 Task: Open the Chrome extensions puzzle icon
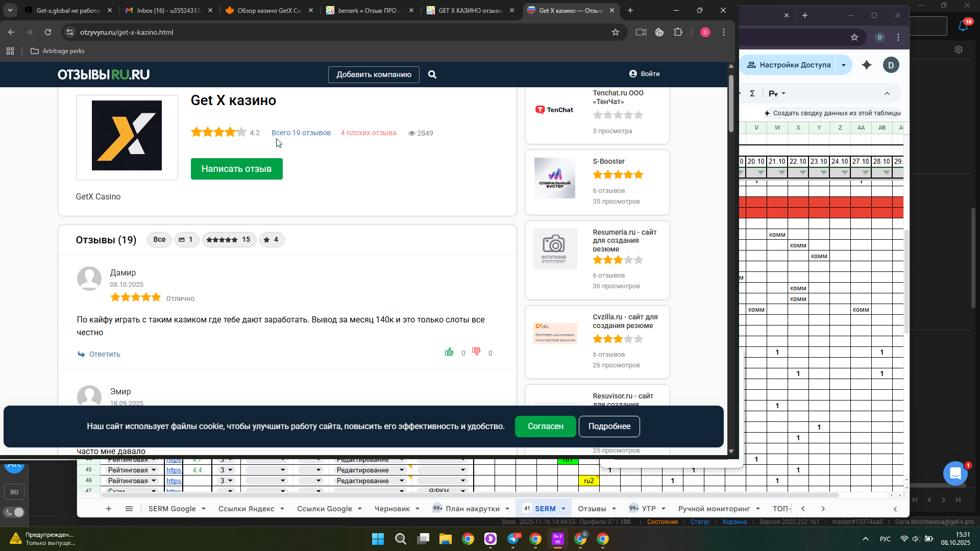pos(678,32)
